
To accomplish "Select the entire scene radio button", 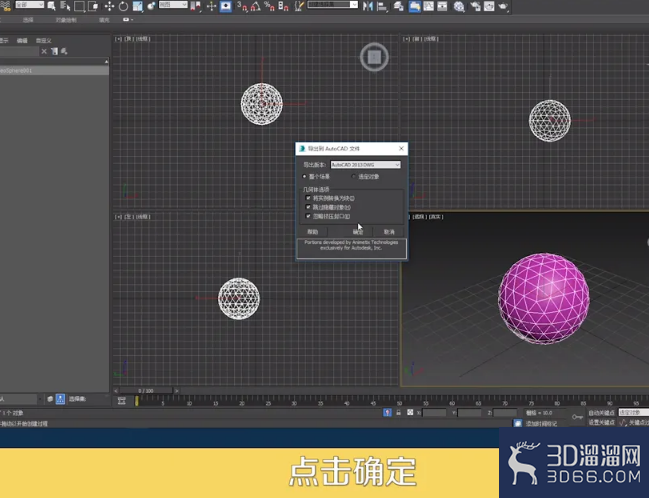I will coord(305,176).
